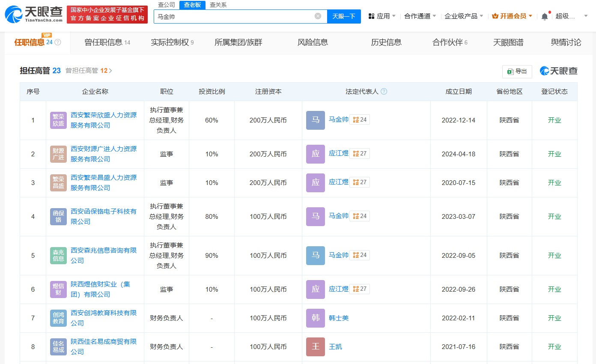This screenshot has height=364, width=596.
Task: Click help icon beside 法定代表人 header
Action: pos(384,92)
